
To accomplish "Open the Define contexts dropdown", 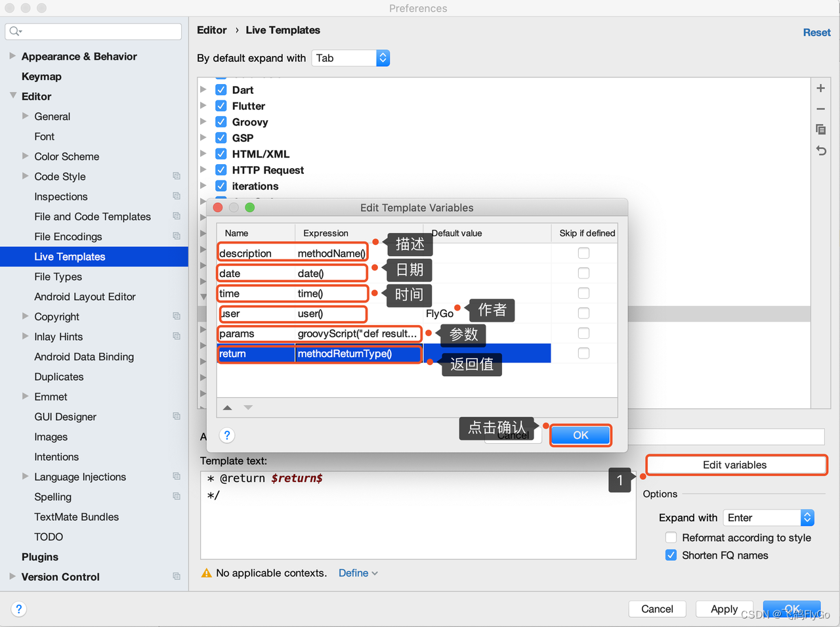I will pos(358,573).
